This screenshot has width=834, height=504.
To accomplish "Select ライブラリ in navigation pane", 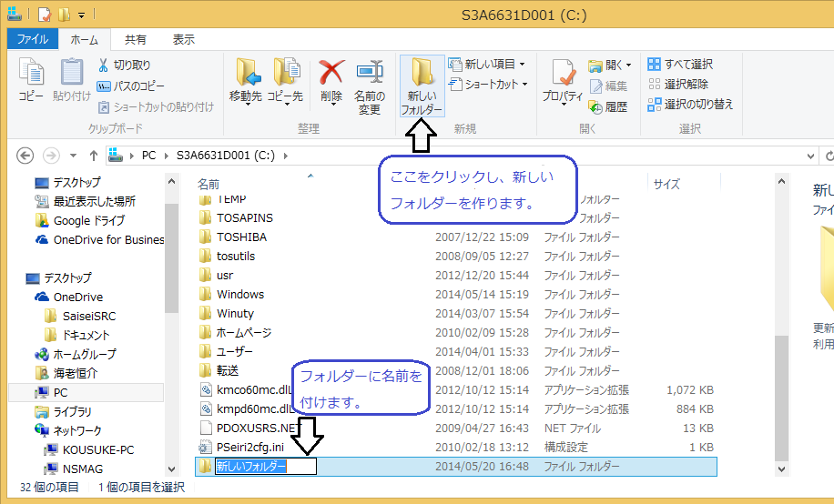I will coord(72,411).
